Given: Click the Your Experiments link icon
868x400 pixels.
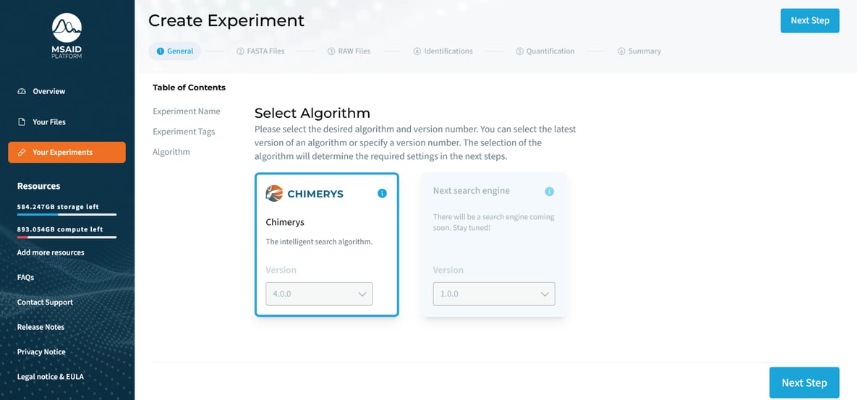Looking at the screenshot, I should (x=22, y=153).
